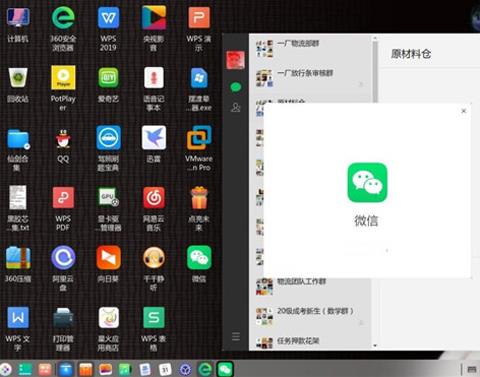Open the calendar icon in the taskbar

point(165,369)
